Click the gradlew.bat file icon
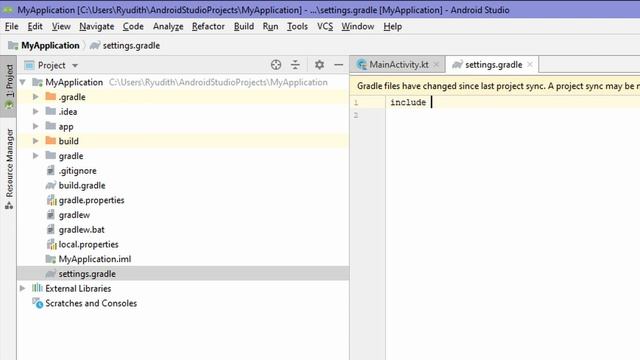 click(51, 229)
